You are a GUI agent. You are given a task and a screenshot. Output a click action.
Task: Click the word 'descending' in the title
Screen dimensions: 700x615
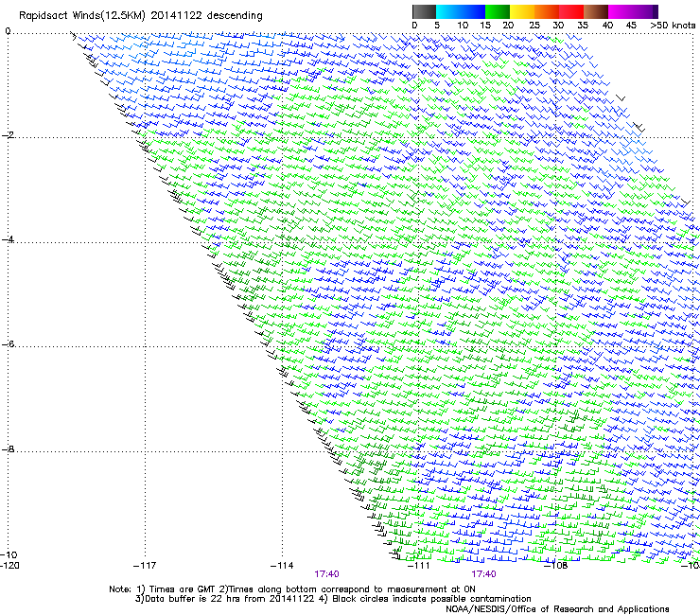[235, 16]
